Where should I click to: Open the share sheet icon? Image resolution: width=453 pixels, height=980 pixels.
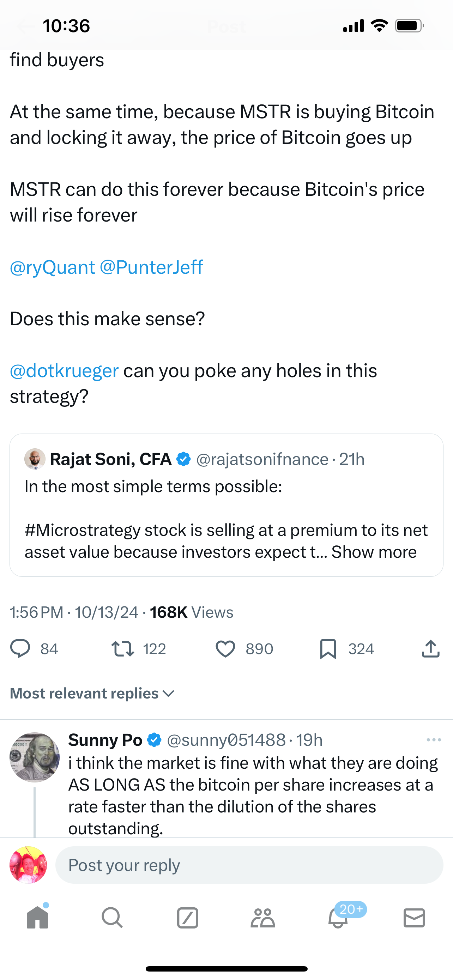(430, 649)
